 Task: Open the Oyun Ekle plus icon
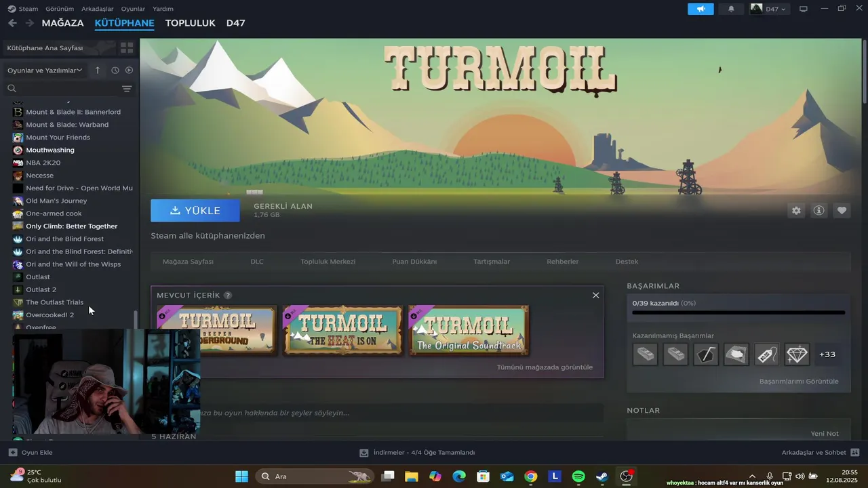(x=13, y=452)
